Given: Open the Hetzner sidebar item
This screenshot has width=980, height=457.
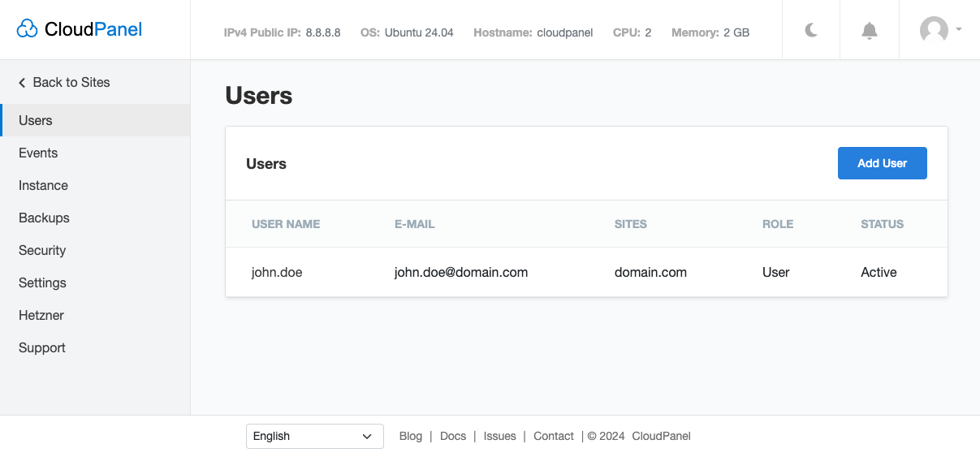Looking at the screenshot, I should 41,315.
